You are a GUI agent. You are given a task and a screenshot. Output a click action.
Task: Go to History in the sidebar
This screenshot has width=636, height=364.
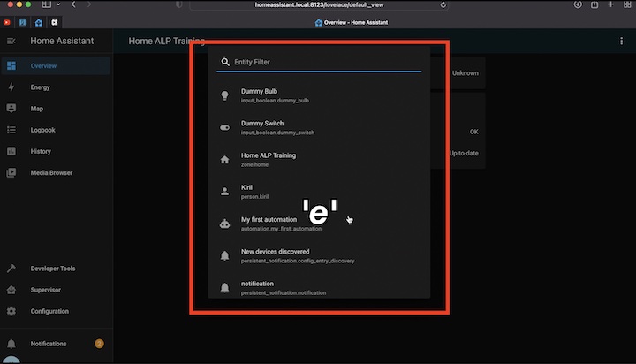(x=56, y=151)
